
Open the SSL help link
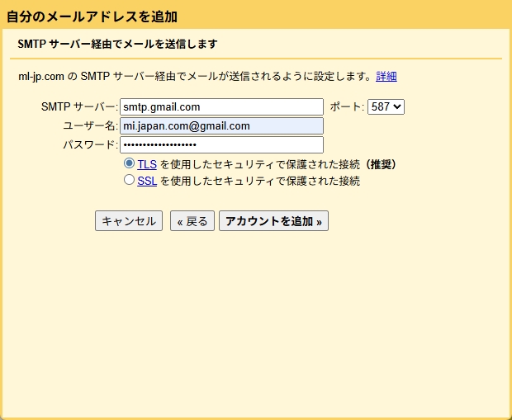(147, 181)
